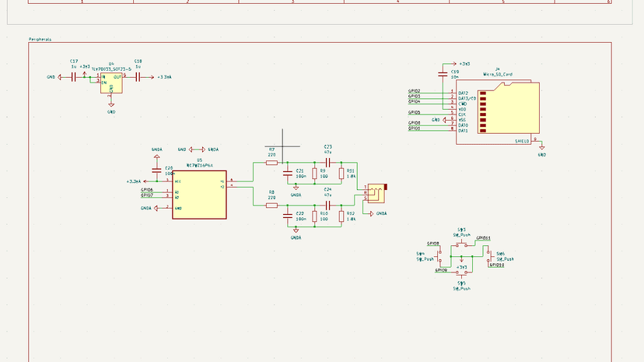
Task: Click the U5 NC7WZ16P6X buffer chip
Action: pos(198,195)
